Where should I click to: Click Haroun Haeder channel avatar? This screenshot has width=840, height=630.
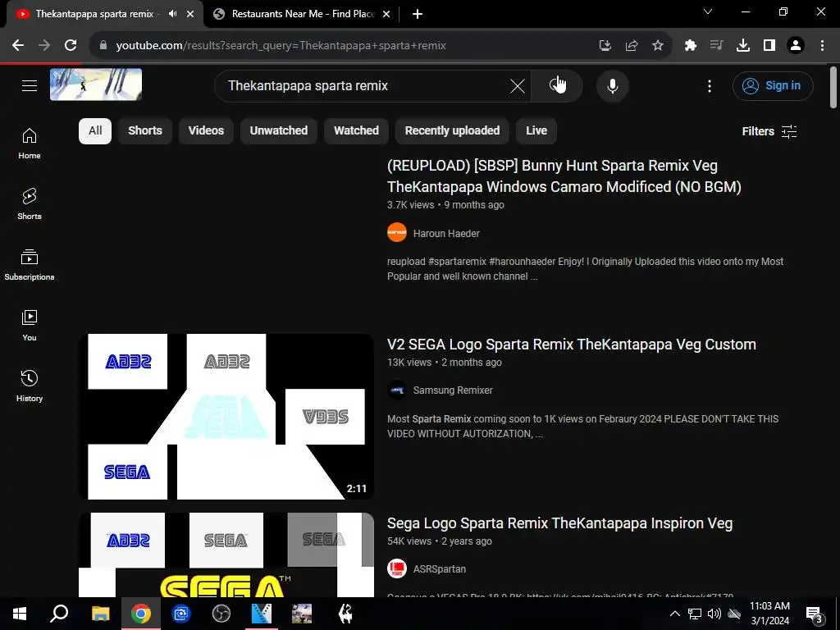[x=397, y=232]
